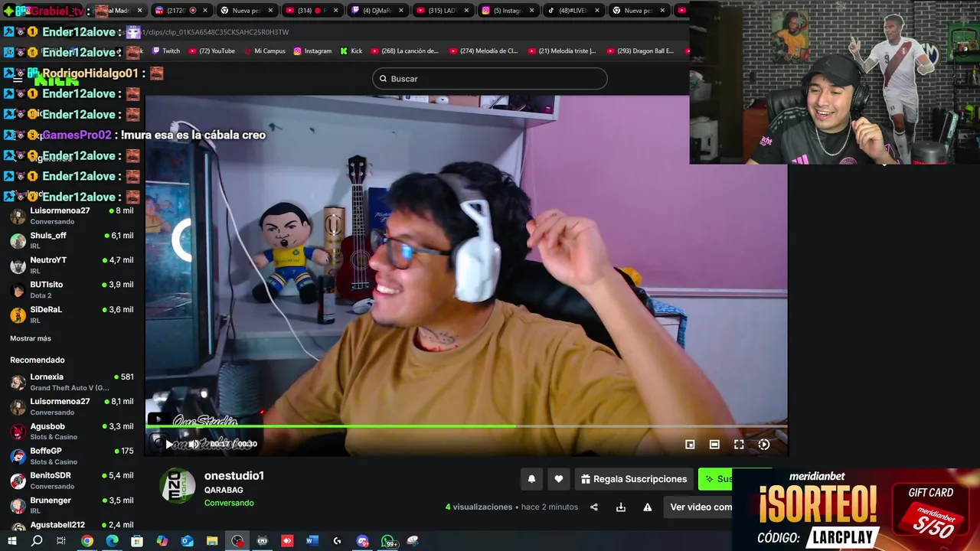This screenshot has width=980, height=551.
Task: Open the onestudio1 channel name link
Action: pyautogui.click(x=234, y=475)
